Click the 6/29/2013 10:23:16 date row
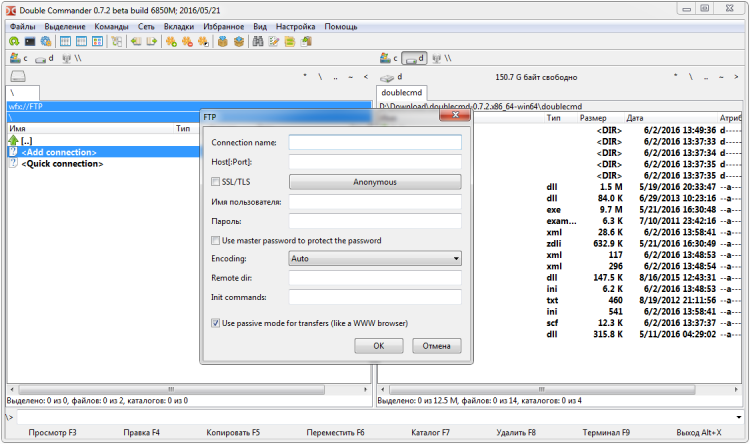This screenshot has height=444, width=750. click(x=677, y=198)
